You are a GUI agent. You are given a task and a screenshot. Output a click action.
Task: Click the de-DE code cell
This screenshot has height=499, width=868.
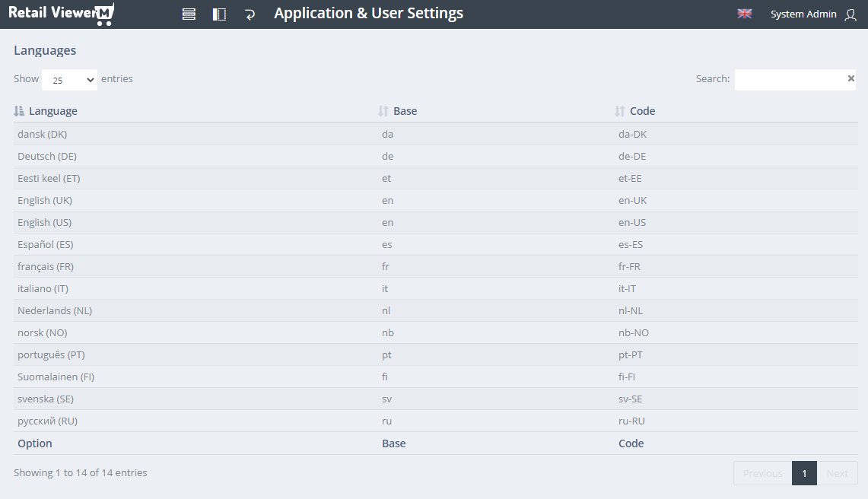tap(632, 156)
